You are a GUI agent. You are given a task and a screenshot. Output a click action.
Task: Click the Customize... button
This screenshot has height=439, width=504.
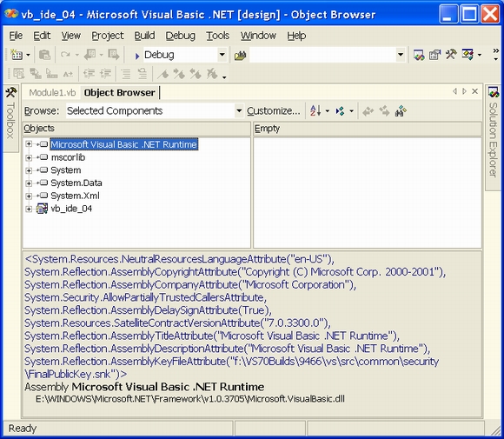274,111
